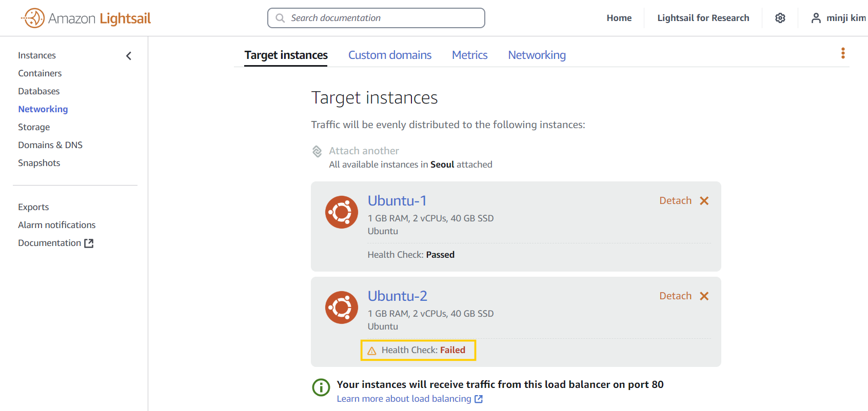The width and height of the screenshot is (868, 411).
Task: Collapse the sidebar with the chevron arrow
Action: pyautogui.click(x=129, y=55)
